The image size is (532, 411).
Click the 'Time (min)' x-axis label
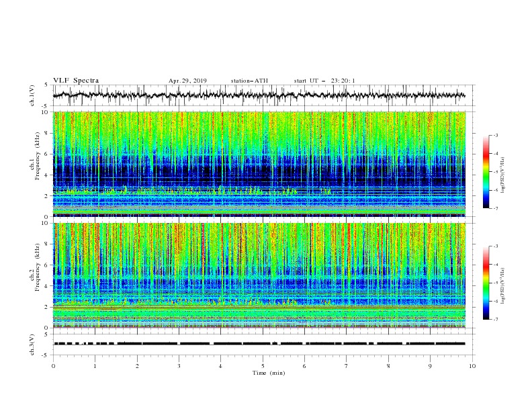pos(269,373)
